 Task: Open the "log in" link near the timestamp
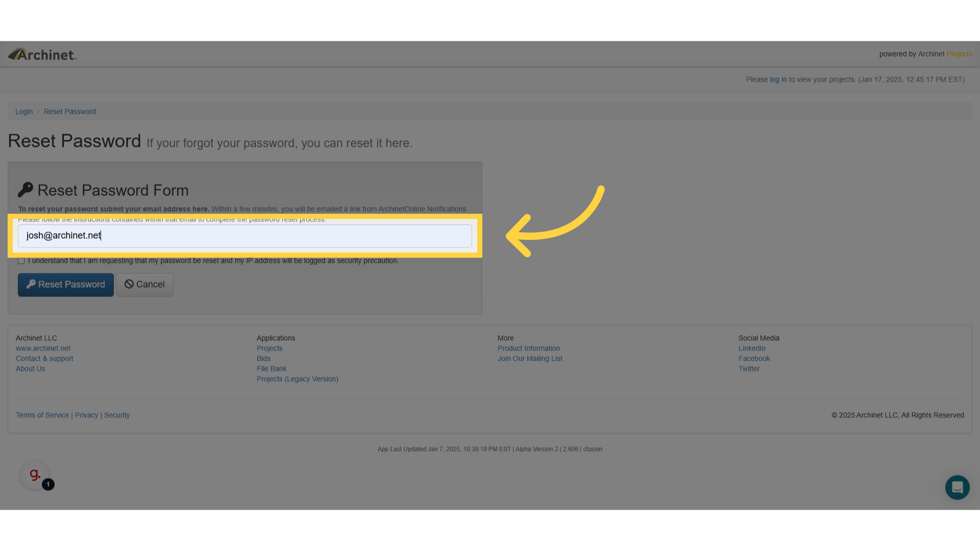tap(777, 79)
